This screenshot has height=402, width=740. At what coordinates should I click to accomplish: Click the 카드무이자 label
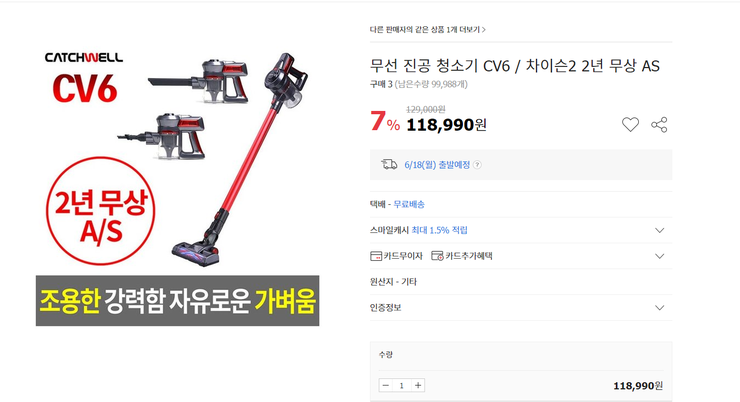(x=403, y=256)
